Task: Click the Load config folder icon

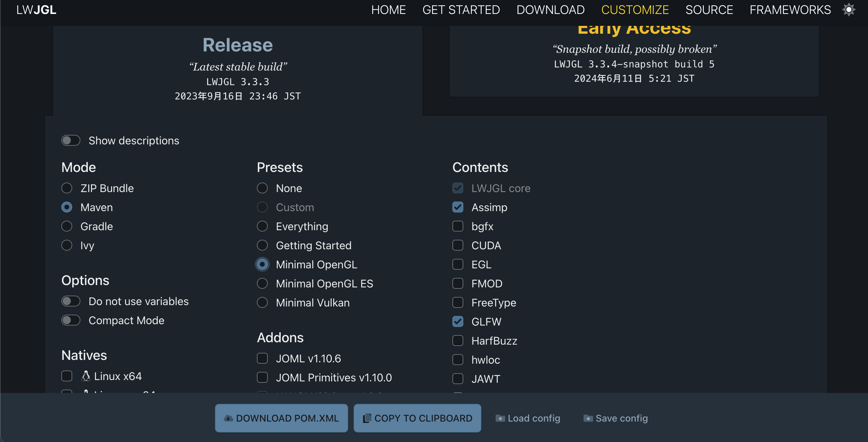Action: click(x=500, y=419)
